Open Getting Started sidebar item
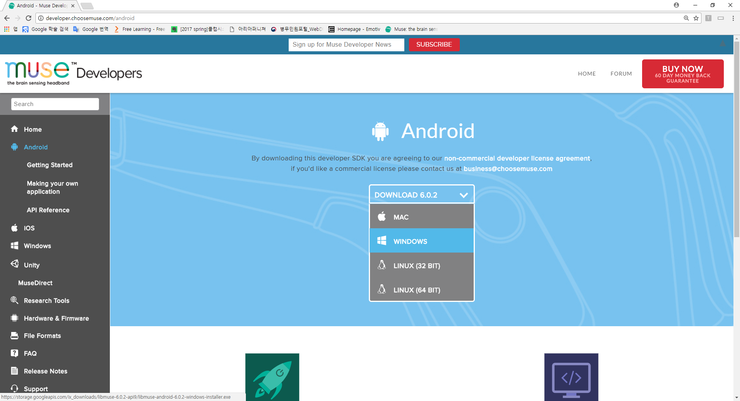Screen dimensions: 740x401 pyautogui.click(x=50, y=165)
